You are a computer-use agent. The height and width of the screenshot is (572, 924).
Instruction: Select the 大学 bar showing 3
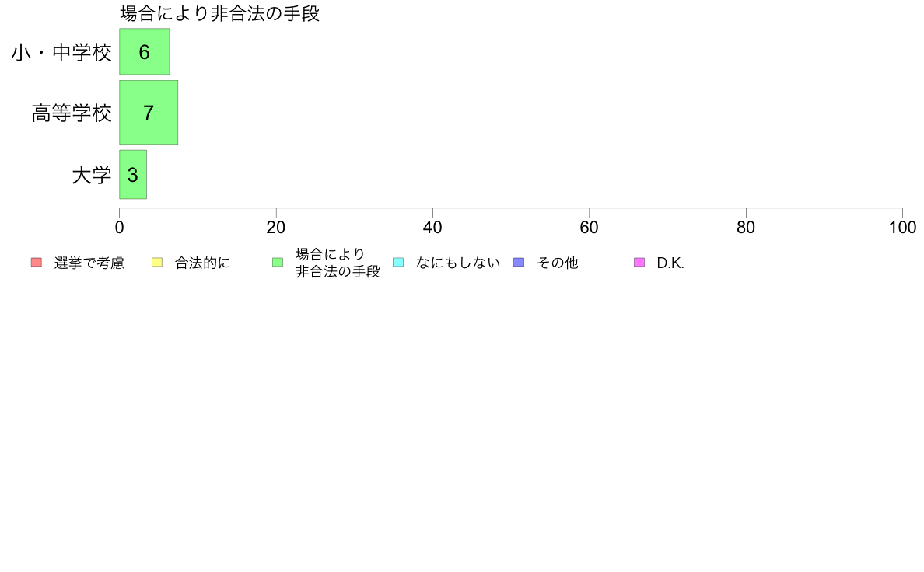[133, 175]
